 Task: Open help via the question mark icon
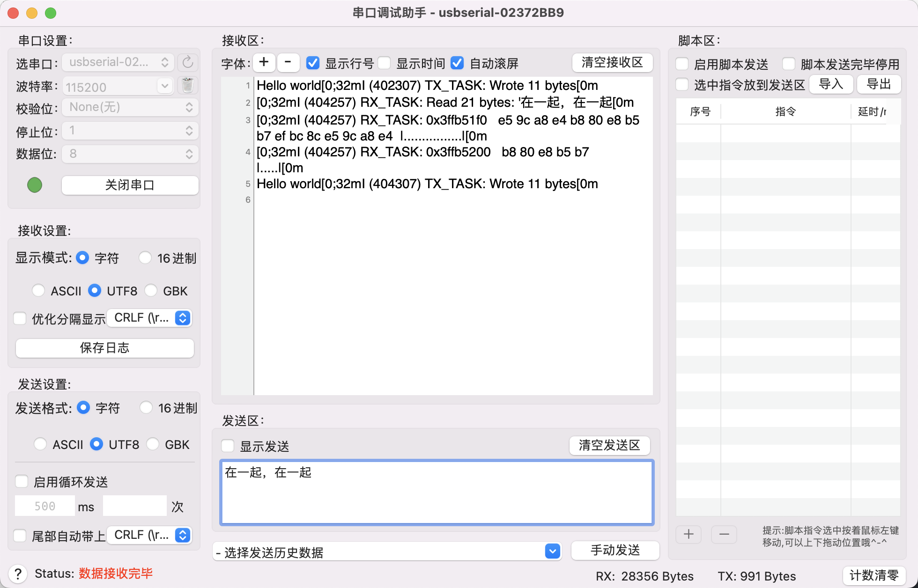(x=18, y=573)
